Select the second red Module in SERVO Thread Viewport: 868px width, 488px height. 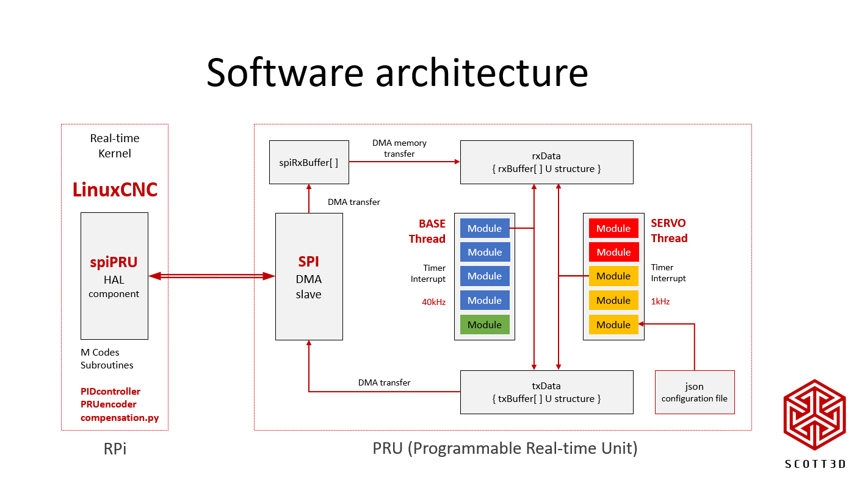(613, 252)
